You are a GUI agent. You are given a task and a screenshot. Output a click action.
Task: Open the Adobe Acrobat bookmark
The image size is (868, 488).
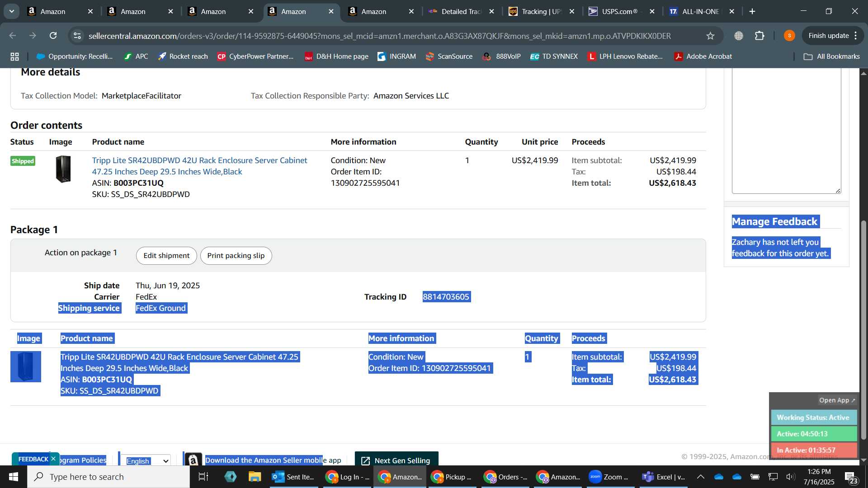[x=703, y=56]
